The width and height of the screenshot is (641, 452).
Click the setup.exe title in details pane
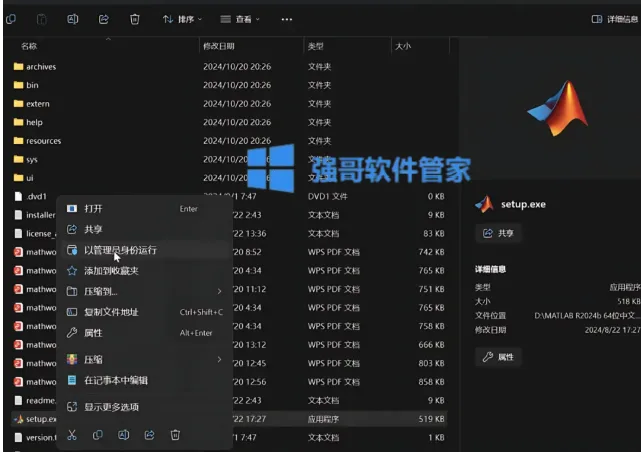coord(523,204)
